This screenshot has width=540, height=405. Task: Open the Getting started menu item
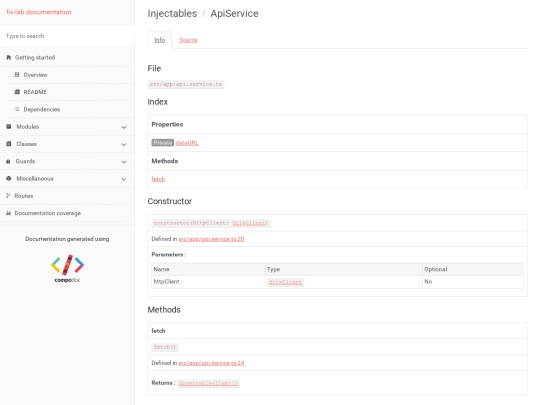pos(35,58)
